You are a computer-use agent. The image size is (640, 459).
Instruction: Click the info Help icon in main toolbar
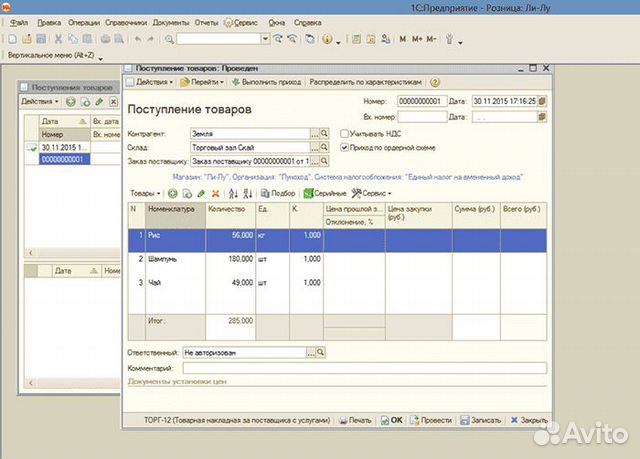click(327, 39)
